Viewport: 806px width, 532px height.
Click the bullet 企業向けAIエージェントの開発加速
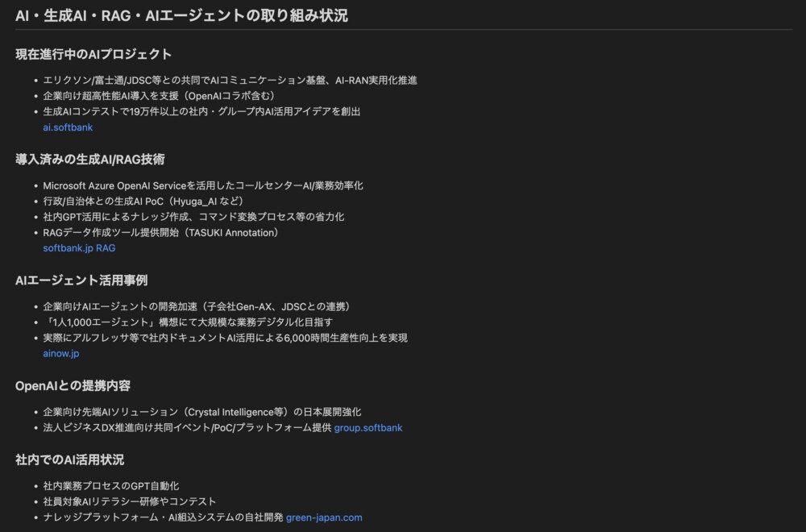click(199, 307)
